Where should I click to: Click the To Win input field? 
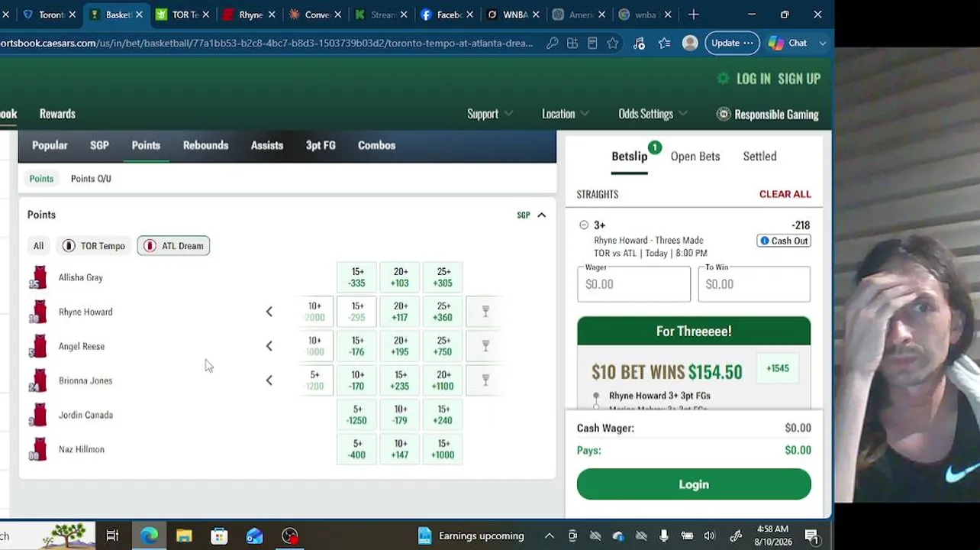[754, 284]
